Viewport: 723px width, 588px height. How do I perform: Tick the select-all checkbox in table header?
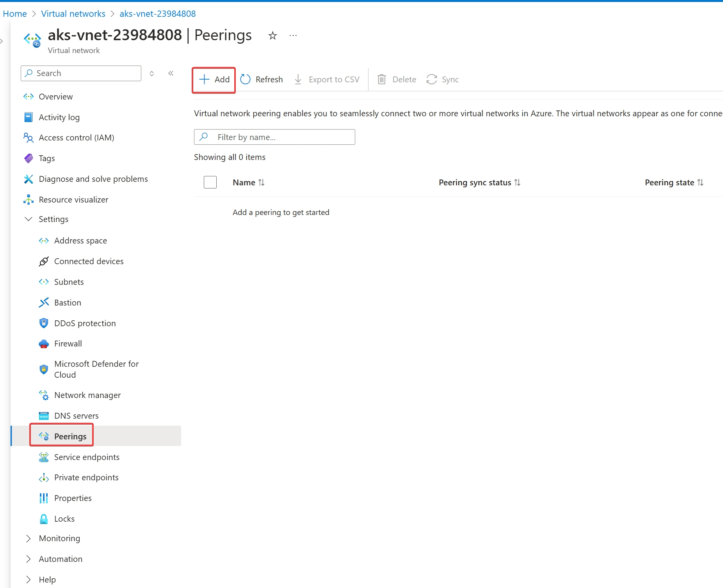click(210, 182)
